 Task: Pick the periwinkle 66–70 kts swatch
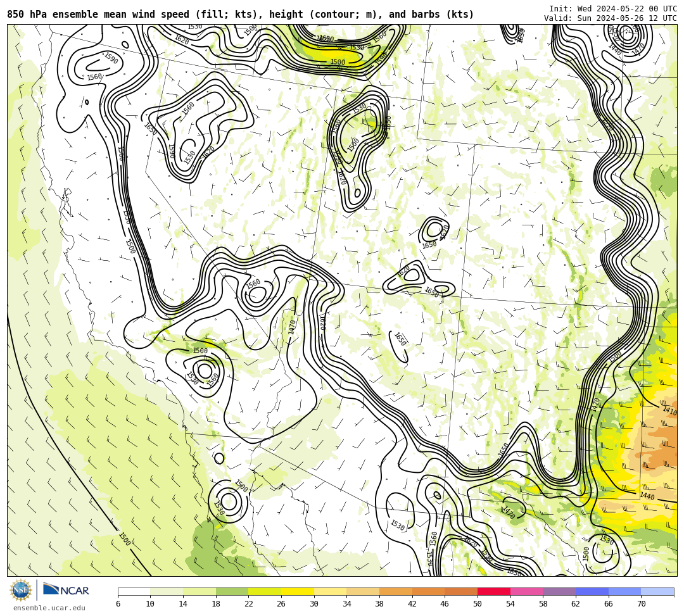(x=624, y=591)
